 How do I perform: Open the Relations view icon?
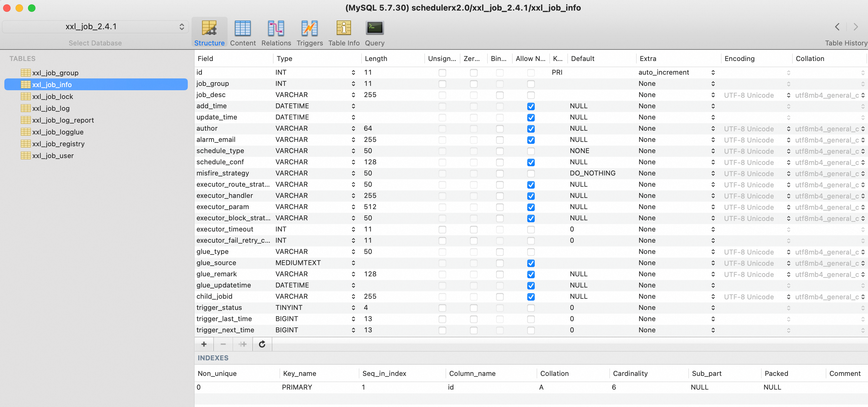pyautogui.click(x=276, y=28)
